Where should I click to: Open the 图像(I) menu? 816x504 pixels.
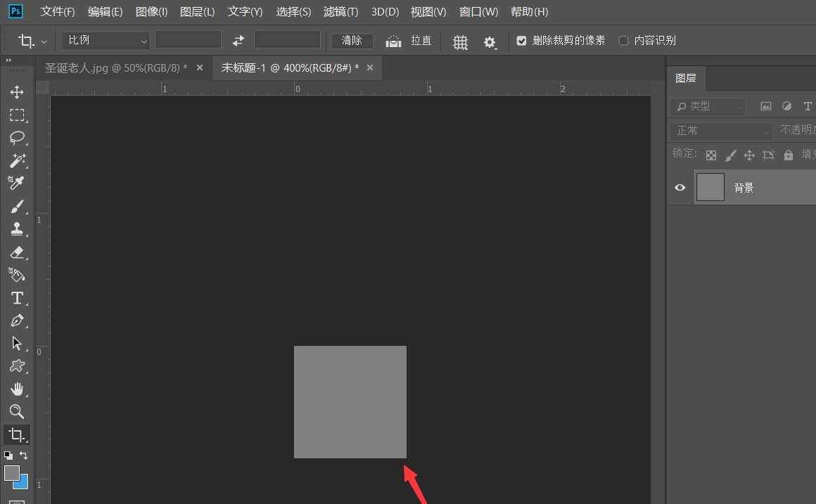click(151, 11)
